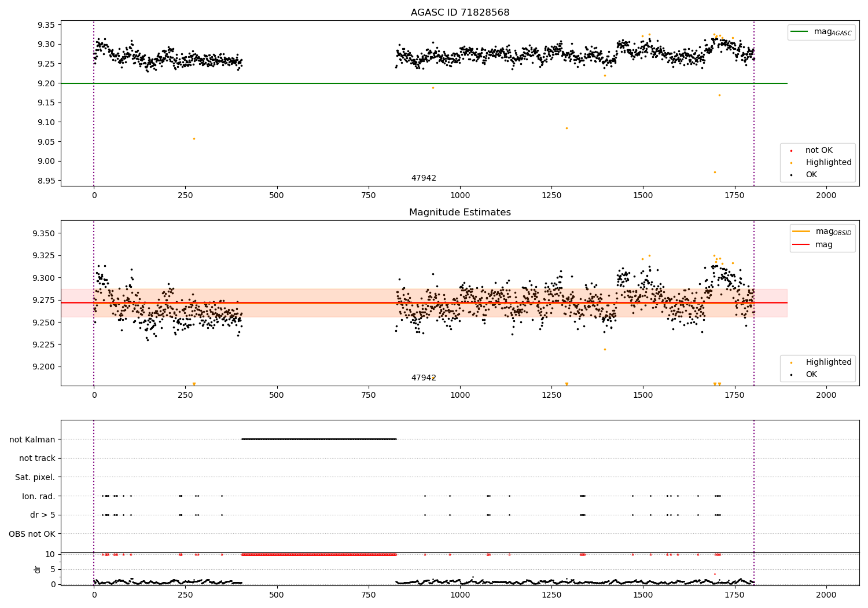
Task: Click the '8.95' y-tick in top plot
Action: [46, 181]
